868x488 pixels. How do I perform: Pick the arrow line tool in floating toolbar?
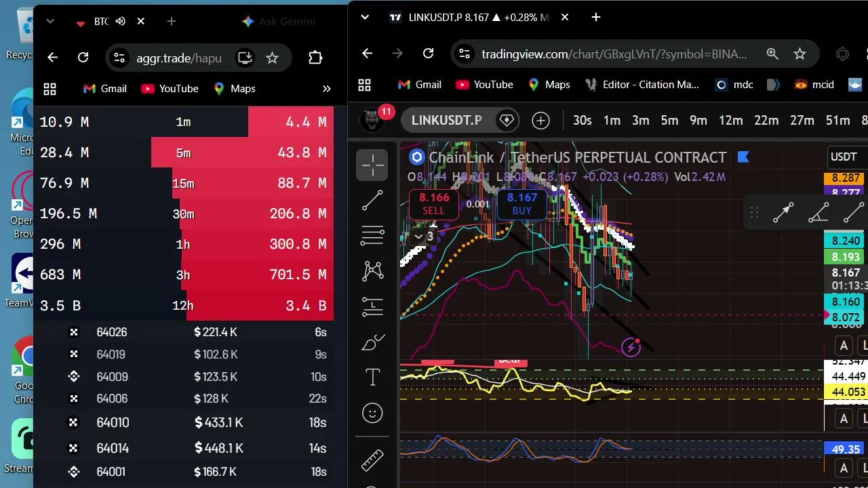(783, 213)
